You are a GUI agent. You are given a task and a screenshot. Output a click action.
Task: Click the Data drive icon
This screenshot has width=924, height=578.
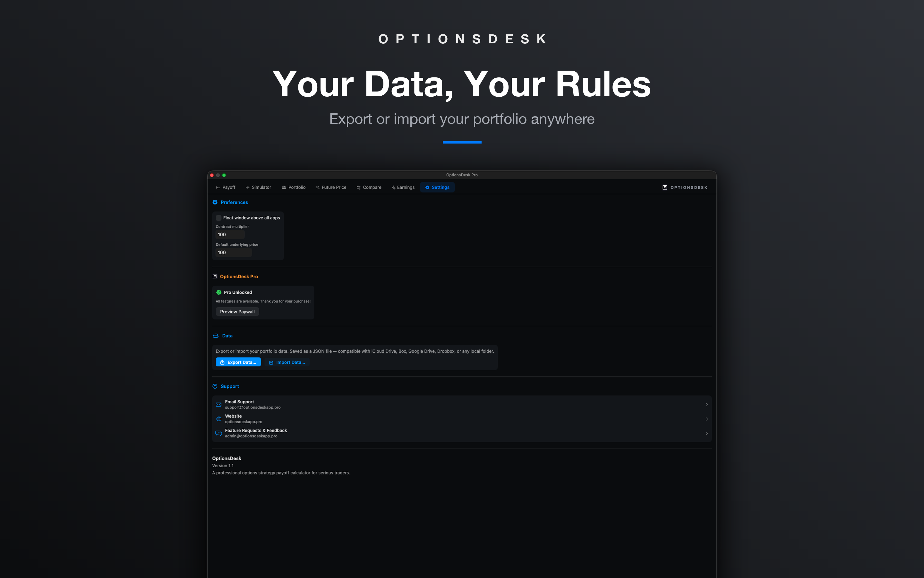[216, 336]
